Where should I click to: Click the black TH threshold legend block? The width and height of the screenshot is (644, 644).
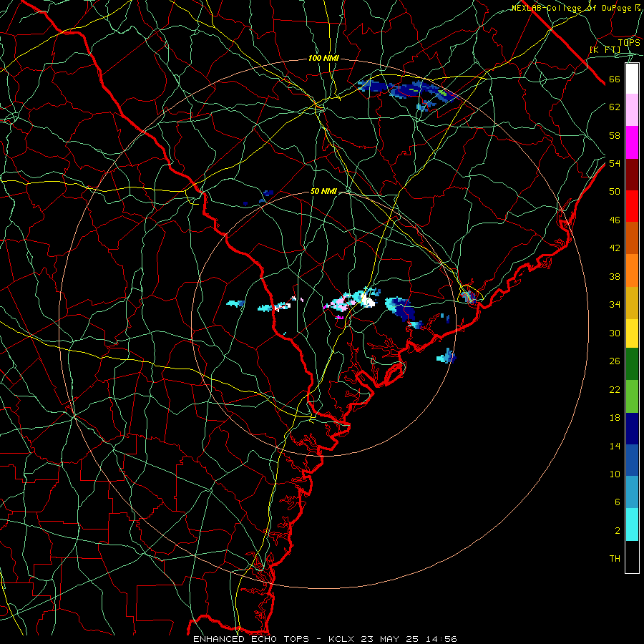[632, 557]
